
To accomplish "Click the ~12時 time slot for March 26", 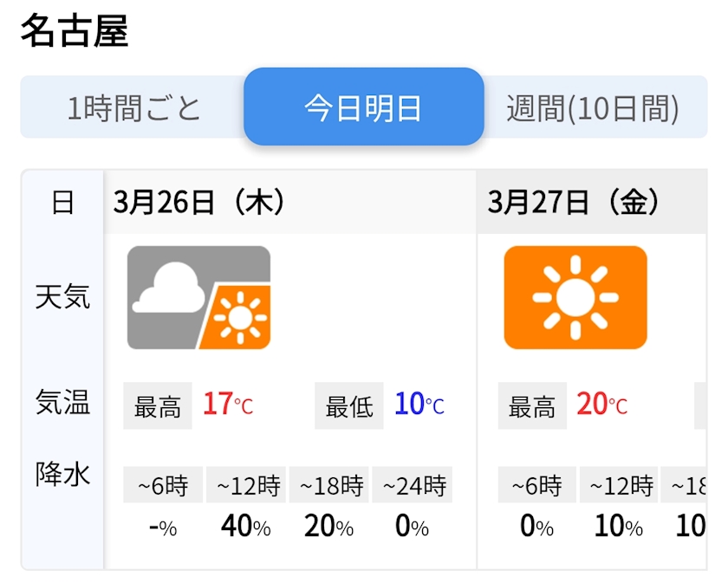I will pyautogui.click(x=248, y=485).
